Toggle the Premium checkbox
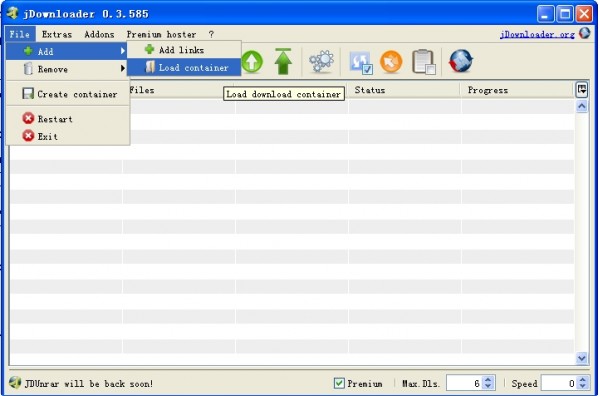 (339, 383)
